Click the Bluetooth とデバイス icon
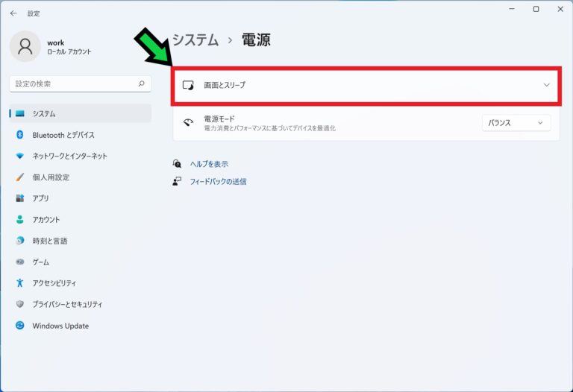 pyautogui.click(x=20, y=135)
